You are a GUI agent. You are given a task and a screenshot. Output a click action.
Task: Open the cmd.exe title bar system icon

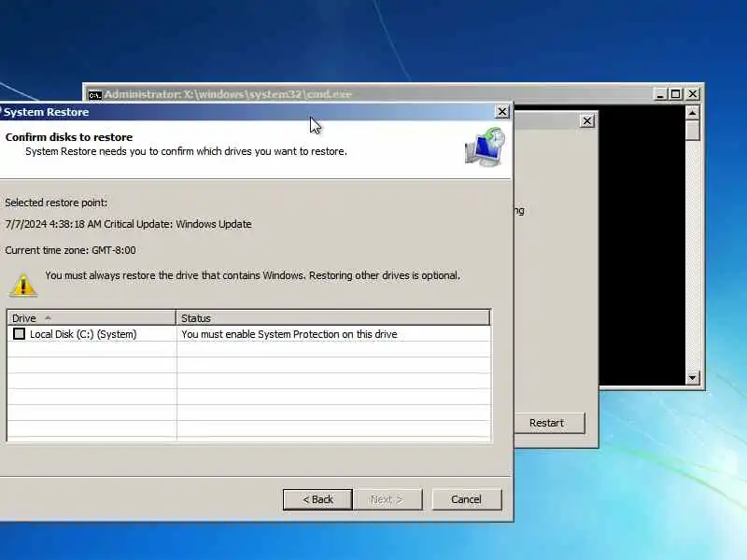point(95,95)
